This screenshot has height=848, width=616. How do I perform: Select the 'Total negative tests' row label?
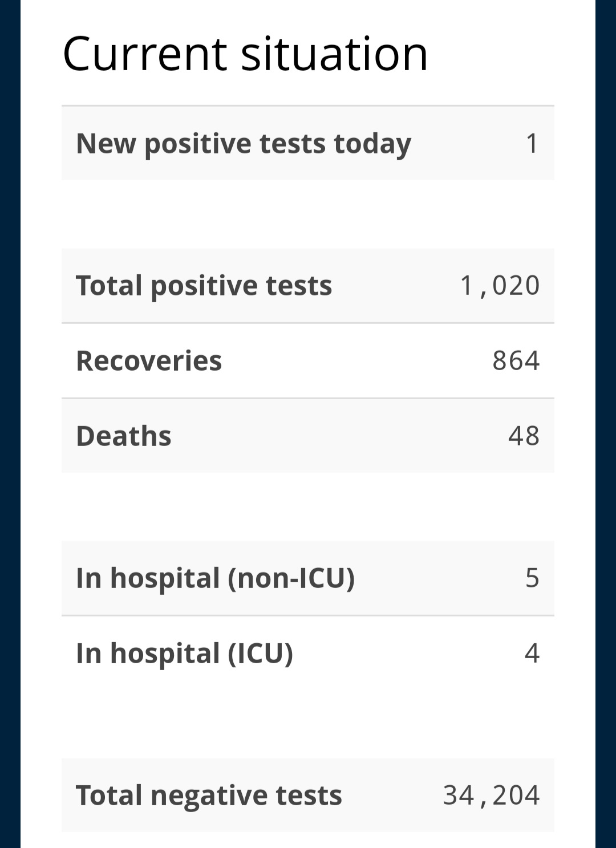coord(209,796)
